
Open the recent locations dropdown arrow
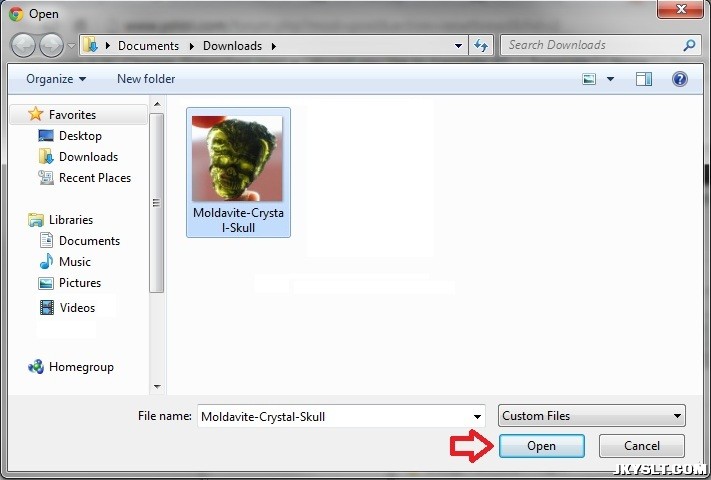tap(71, 46)
